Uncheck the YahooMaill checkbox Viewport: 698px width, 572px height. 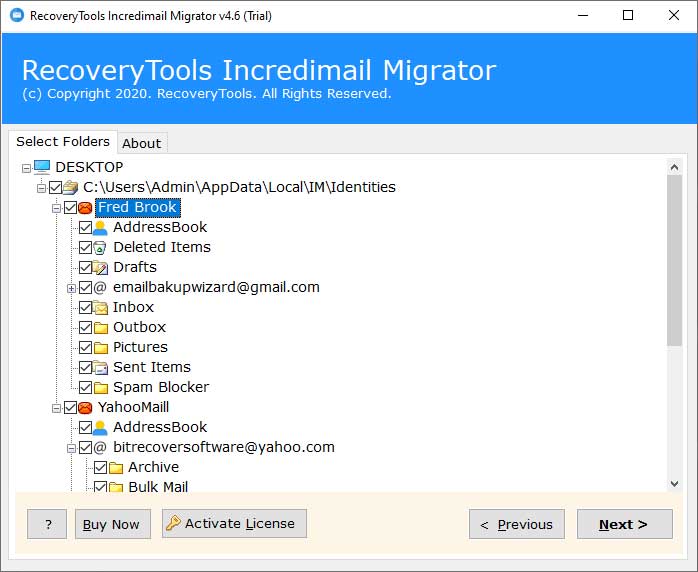(x=70, y=407)
